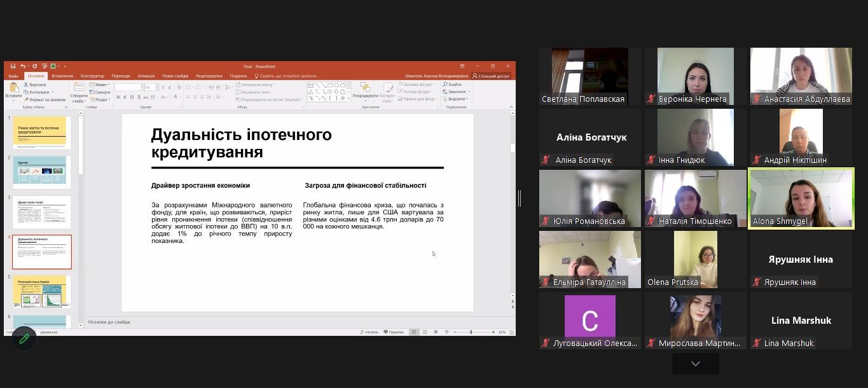The width and height of the screenshot is (868, 388).
Task: Toggle bold Ж formatting button
Action: (118, 97)
